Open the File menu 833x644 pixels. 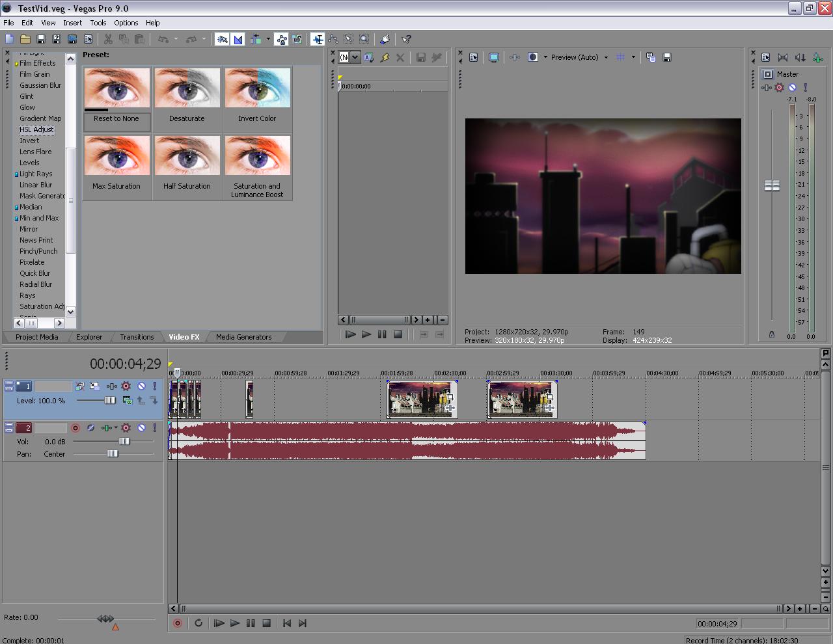[x=8, y=23]
